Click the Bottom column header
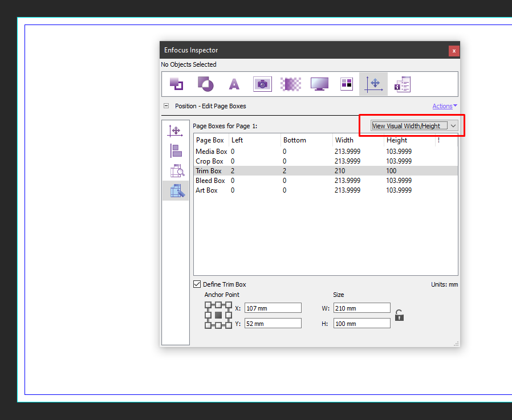 click(x=307, y=140)
